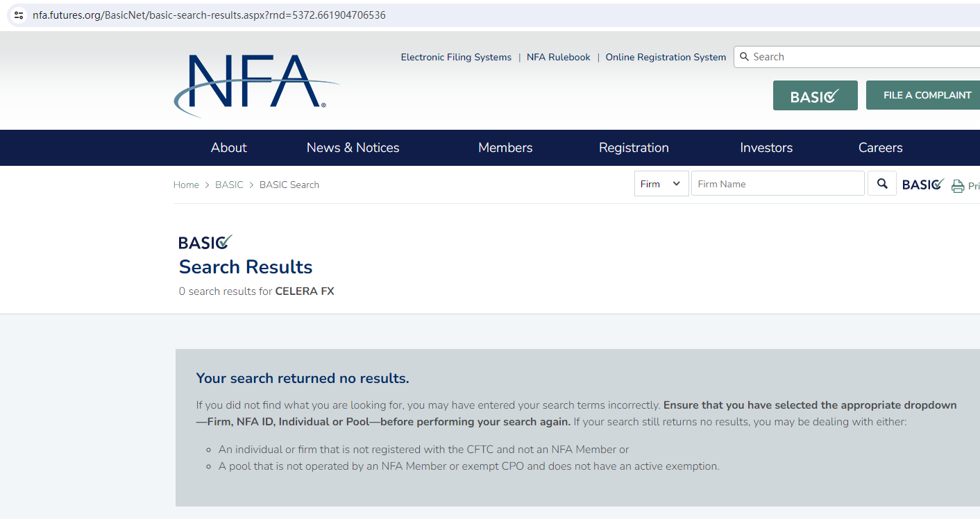
Task: Click the NFA logo
Action: tap(256, 84)
